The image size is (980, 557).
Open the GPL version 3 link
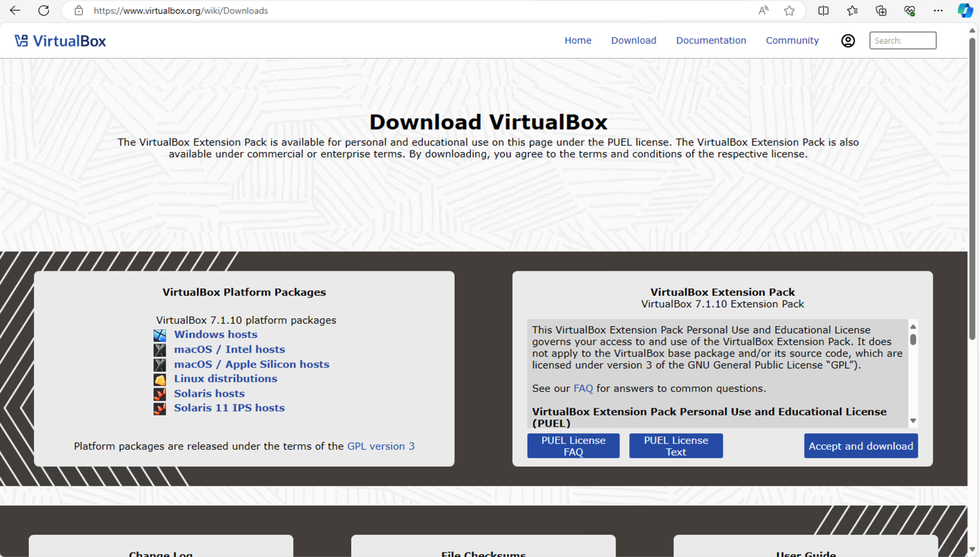[381, 446]
